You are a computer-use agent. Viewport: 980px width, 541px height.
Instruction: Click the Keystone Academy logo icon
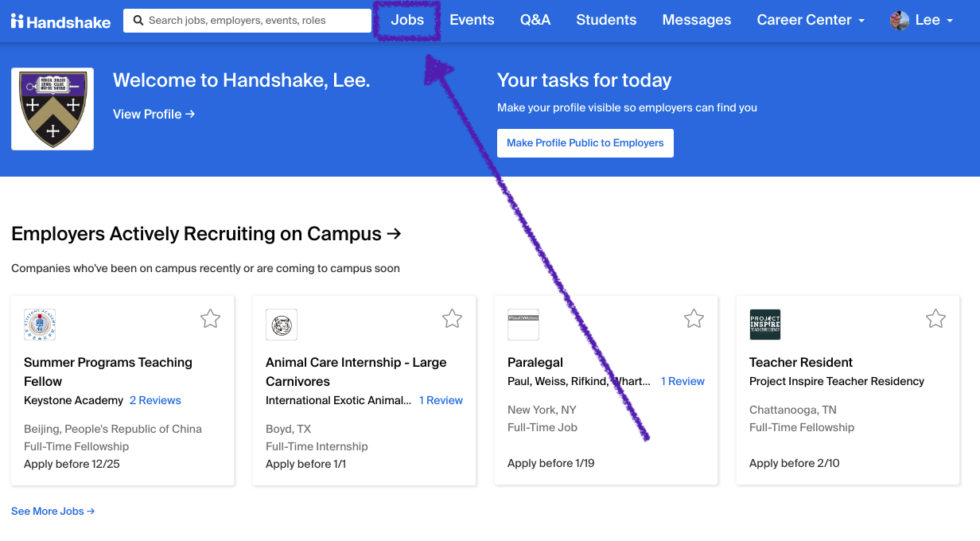(40, 325)
